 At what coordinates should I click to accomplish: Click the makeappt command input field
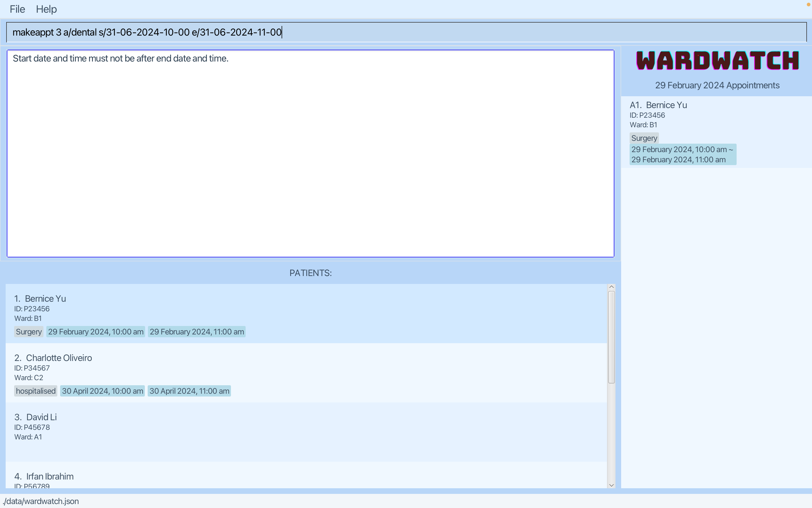[x=403, y=32]
